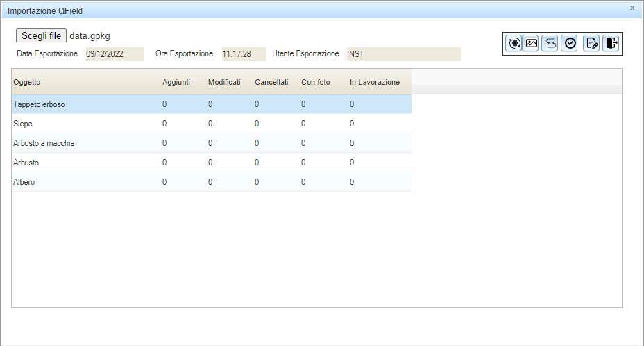Click the Utente Esportazione field
644x346 pixels.
tap(402, 54)
